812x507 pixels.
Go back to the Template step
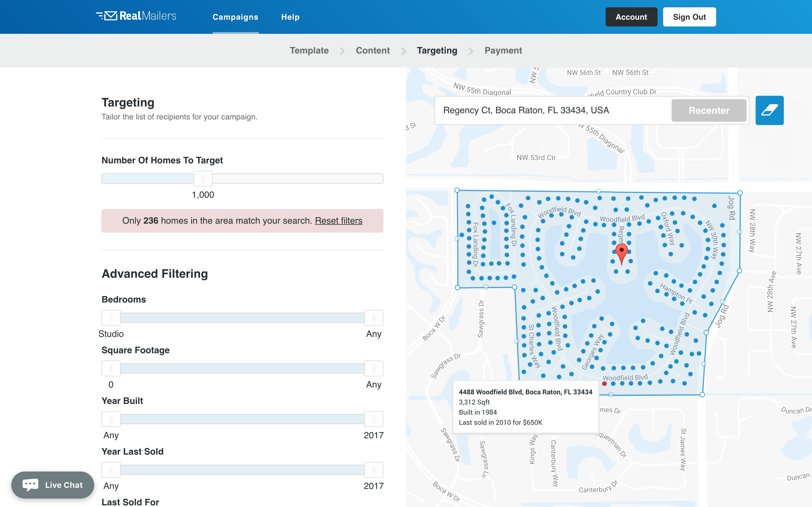pos(309,50)
